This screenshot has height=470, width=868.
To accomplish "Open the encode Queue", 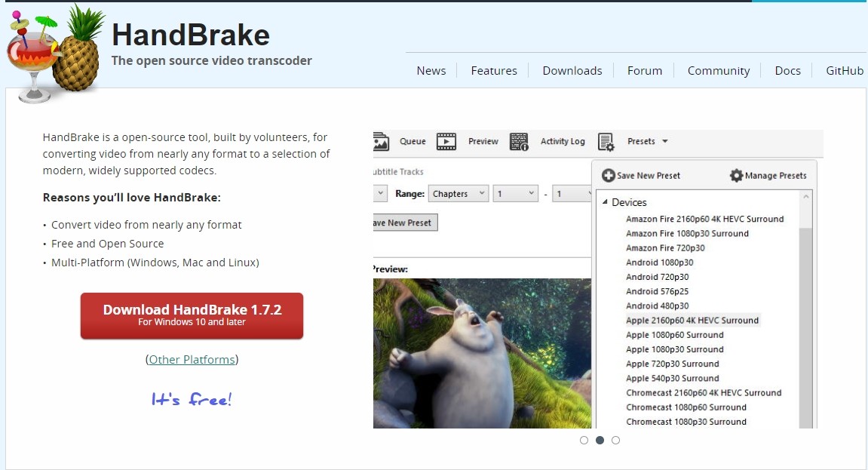I will click(412, 141).
